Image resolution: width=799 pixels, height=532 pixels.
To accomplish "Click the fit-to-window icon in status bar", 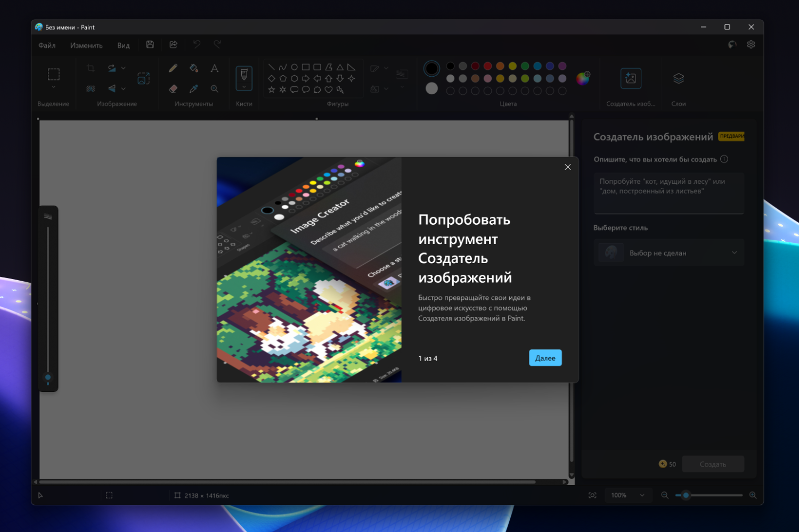I will [x=592, y=495].
